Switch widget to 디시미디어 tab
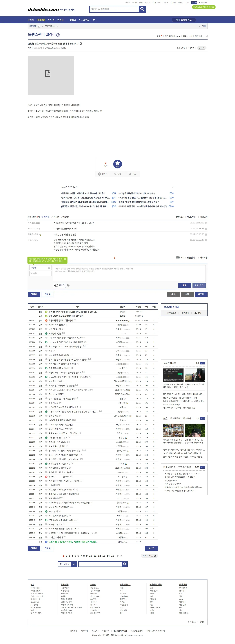Screen dimensions: 235x644 point(175,419)
